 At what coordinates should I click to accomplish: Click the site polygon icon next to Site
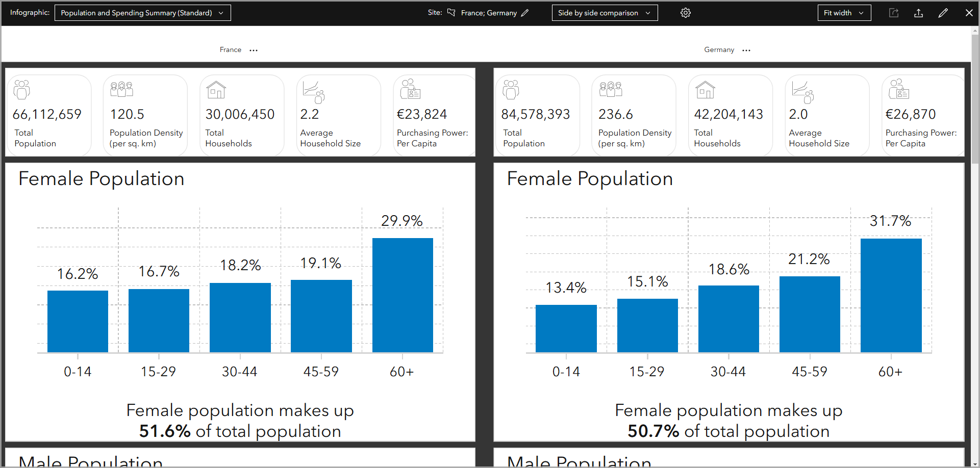451,13
